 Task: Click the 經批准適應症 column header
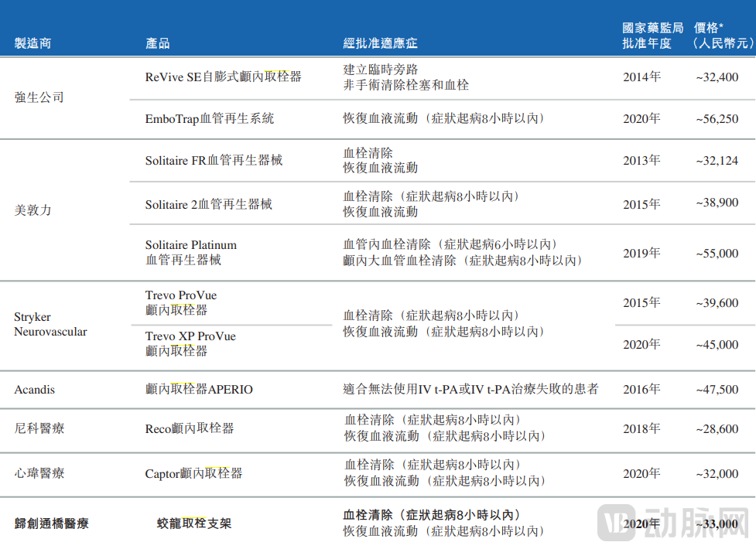[381, 43]
